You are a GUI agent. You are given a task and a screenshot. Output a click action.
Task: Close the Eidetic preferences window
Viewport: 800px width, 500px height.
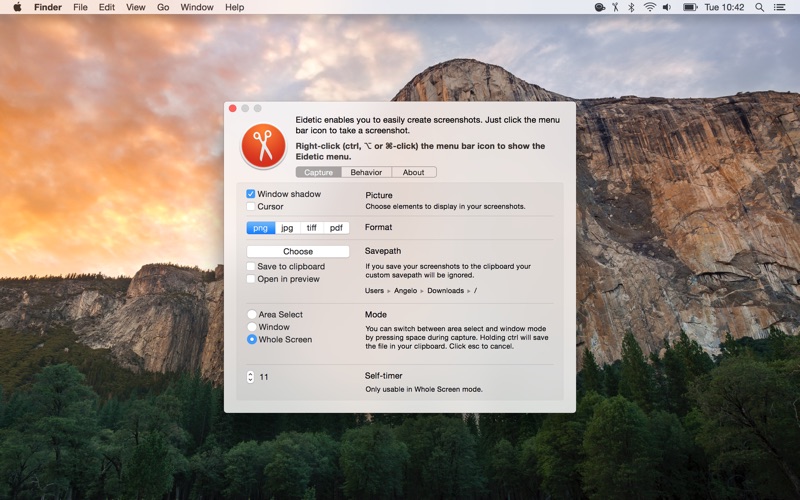pos(233,108)
